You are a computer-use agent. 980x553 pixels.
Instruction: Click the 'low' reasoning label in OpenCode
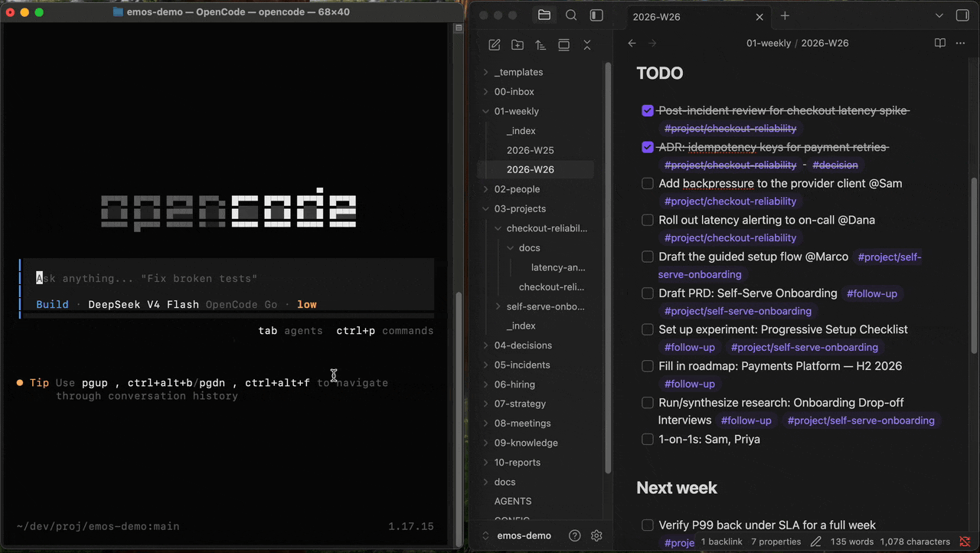coord(307,304)
